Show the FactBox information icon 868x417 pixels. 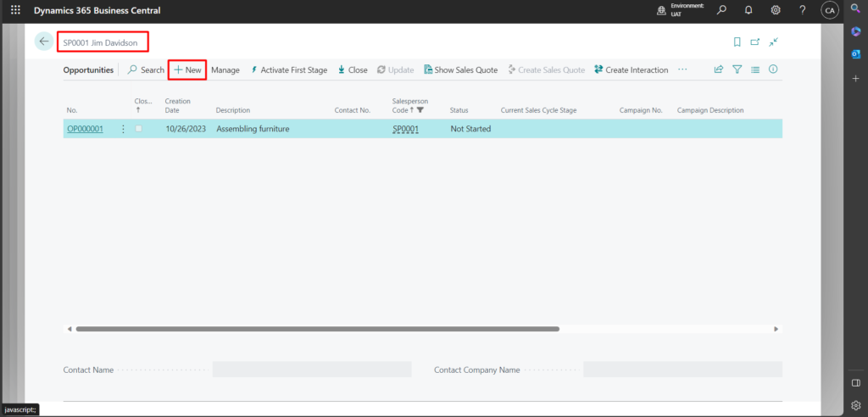pyautogui.click(x=773, y=69)
